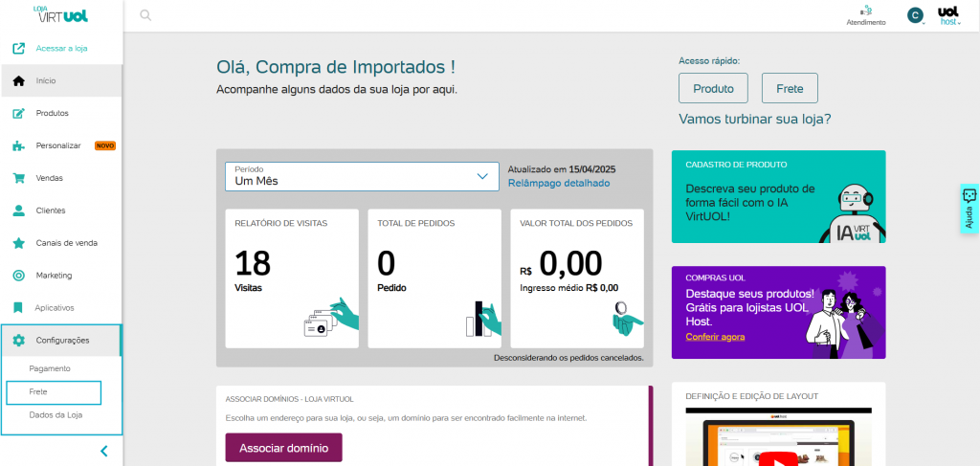
Task: Click the Vamos turbinar sua loja heading
Action: (755, 119)
